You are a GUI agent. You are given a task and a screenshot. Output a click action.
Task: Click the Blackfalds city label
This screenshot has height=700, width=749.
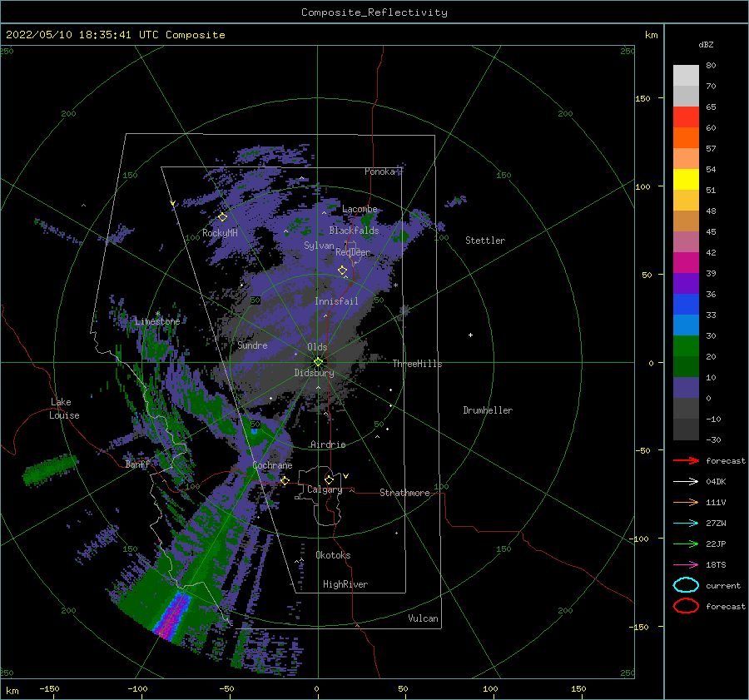coord(354,231)
